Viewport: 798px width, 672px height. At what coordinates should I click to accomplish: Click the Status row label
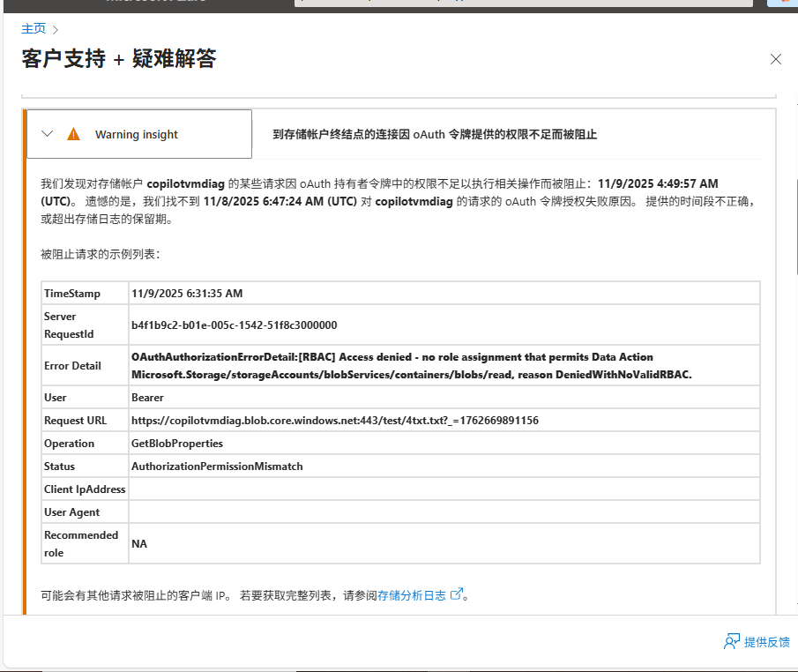(x=59, y=467)
